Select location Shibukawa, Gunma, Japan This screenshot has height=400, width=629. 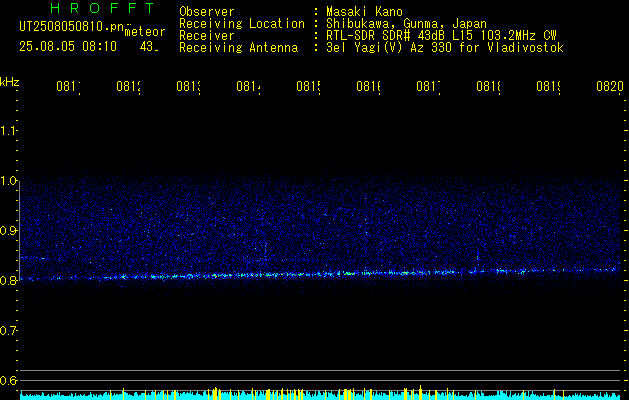pyautogui.click(x=406, y=24)
